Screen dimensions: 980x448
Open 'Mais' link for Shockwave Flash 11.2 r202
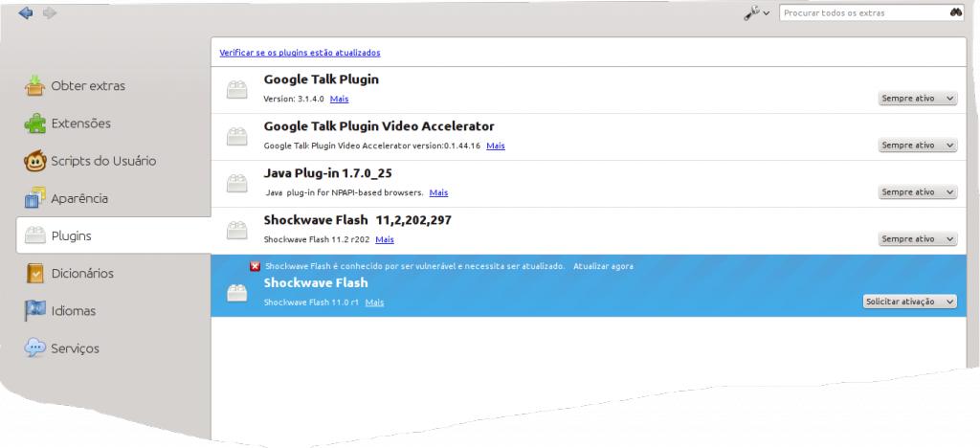pyautogui.click(x=385, y=239)
